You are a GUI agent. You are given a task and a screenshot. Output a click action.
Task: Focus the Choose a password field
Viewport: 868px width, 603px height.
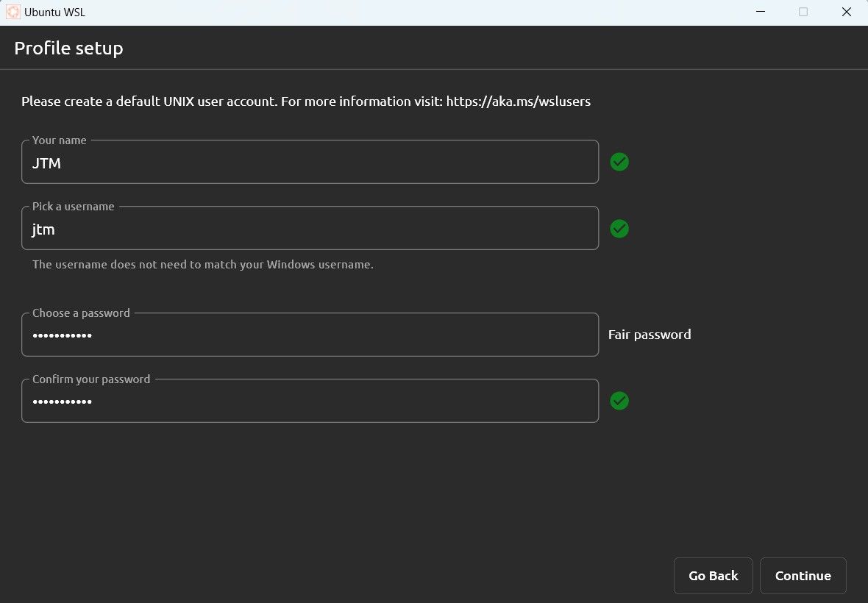coord(310,335)
